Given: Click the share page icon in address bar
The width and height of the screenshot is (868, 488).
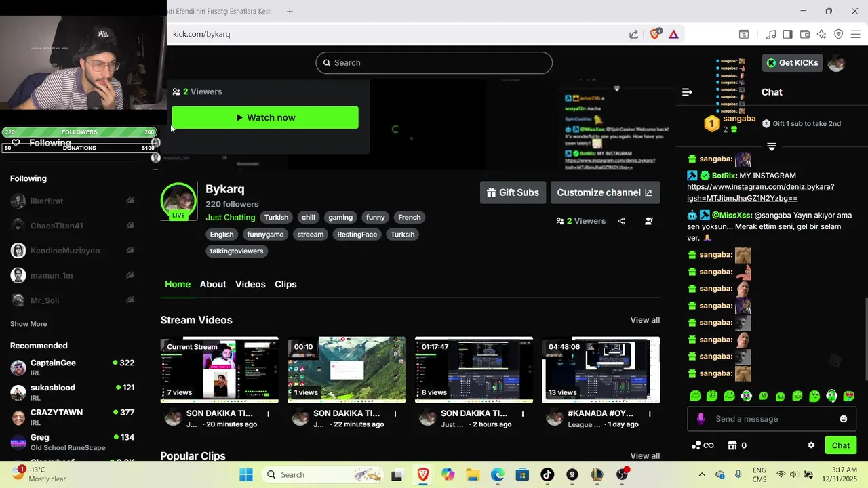Looking at the screenshot, I should point(633,34).
